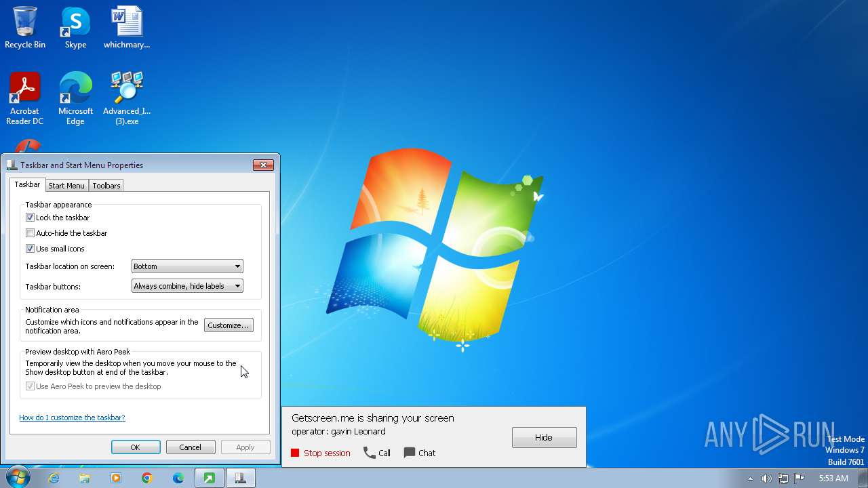The image size is (868, 488).
Task: Toggle Use Aero Peek to preview desktop
Action: tap(30, 386)
